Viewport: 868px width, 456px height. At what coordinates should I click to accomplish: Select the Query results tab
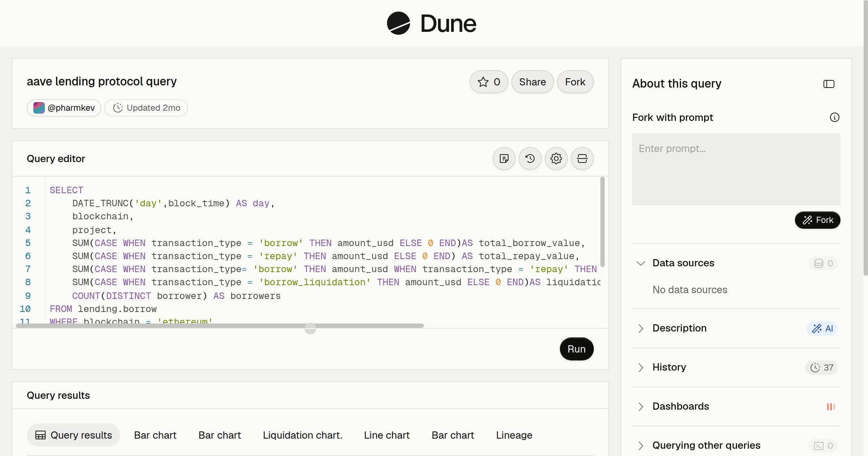click(x=73, y=435)
